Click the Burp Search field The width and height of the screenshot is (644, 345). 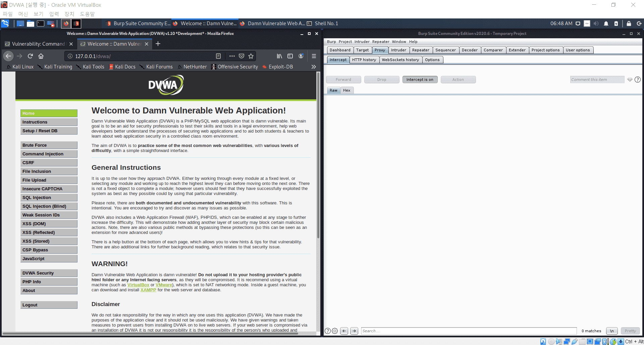(x=469, y=331)
